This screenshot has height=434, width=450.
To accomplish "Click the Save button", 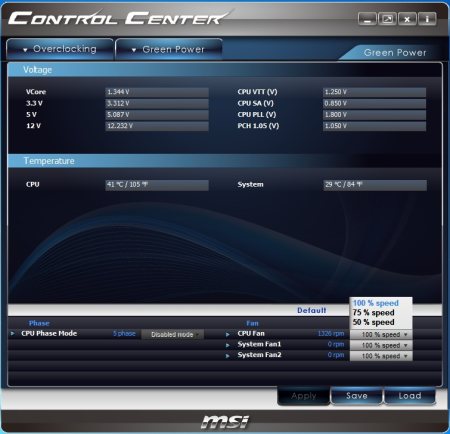I will click(x=357, y=396).
